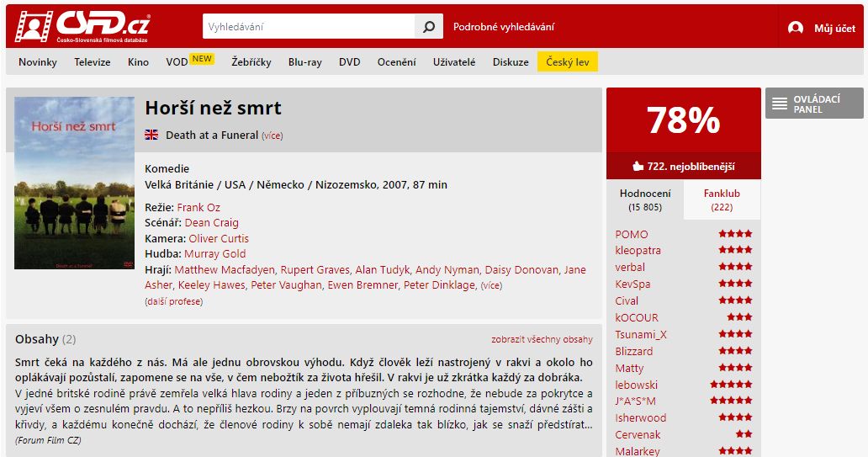Open actor Peter Dinklage page

pyautogui.click(x=440, y=284)
